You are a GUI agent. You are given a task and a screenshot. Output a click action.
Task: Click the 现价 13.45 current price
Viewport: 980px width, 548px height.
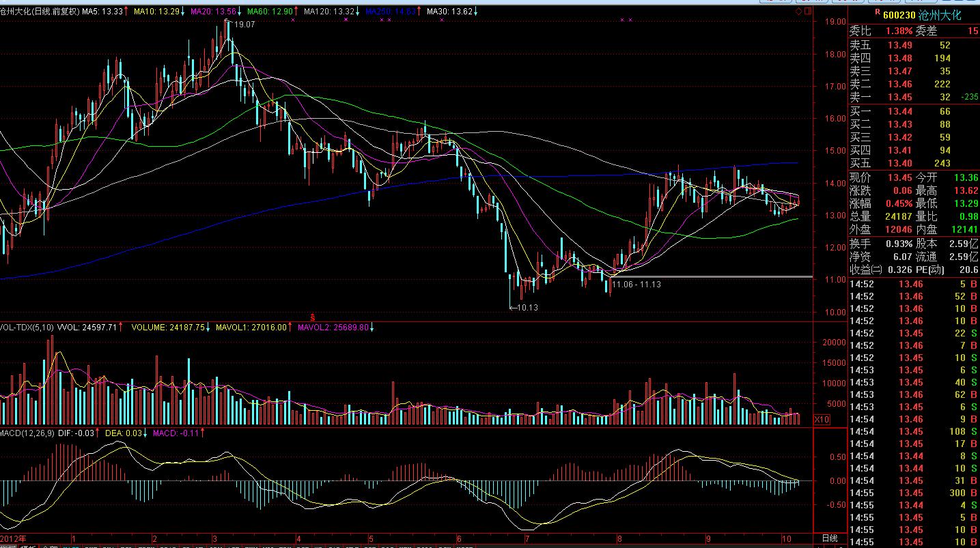click(900, 177)
